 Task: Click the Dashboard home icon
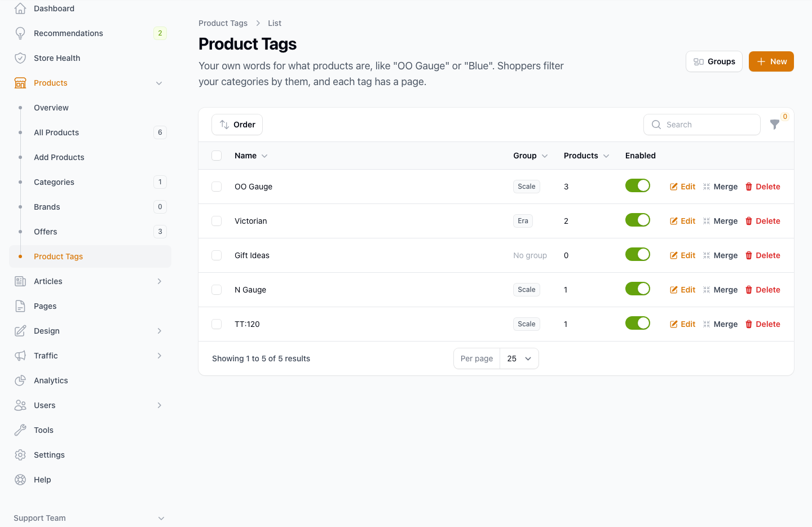(x=20, y=8)
